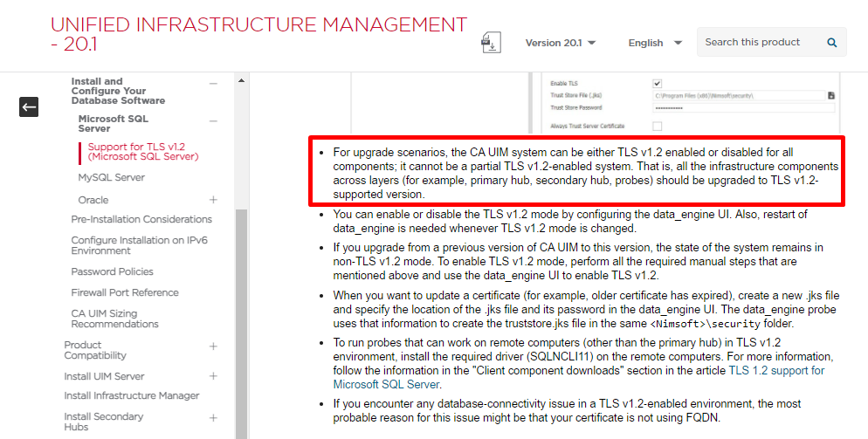Open Support for TLS v1.2 (Microsoft SQL Server)

pos(143,152)
